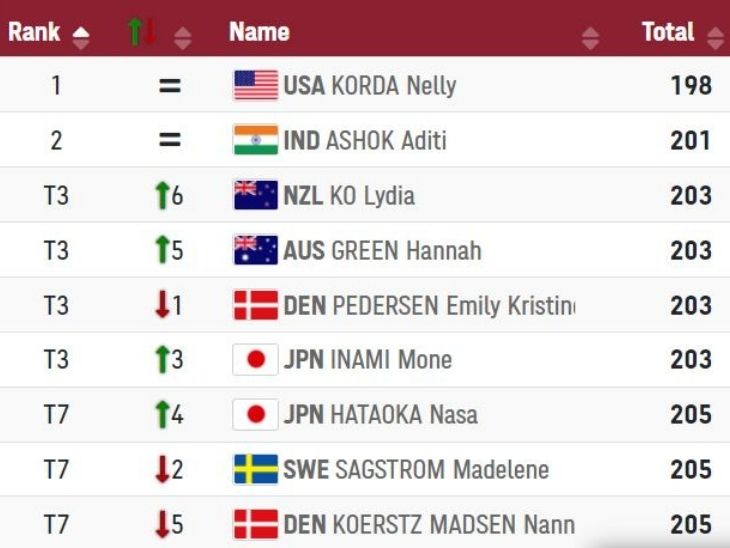
Task: Click the Total column header
Action: (x=667, y=32)
